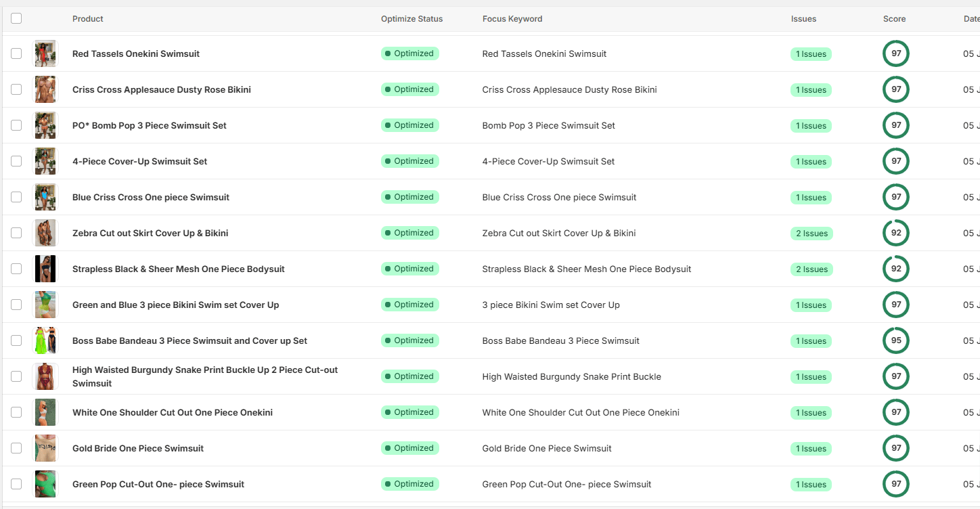The width and height of the screenshot is (980, 509).
Task: Click the Gold Bride One Piece Swimsuit thumbnail
Action: pyautogui.click(x=45, y=448)
